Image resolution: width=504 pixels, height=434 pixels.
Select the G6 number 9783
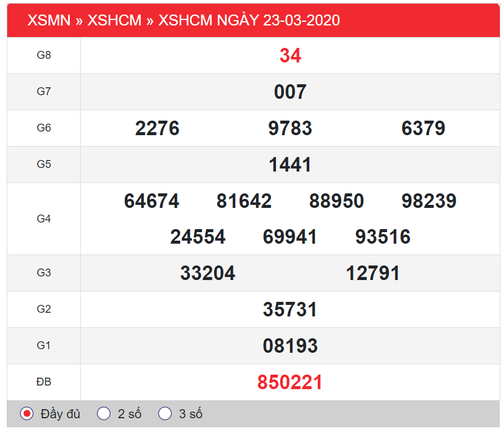[290, 129]
